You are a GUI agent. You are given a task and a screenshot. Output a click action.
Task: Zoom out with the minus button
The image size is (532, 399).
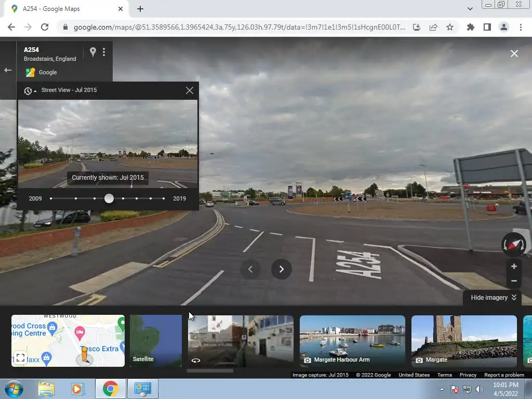click(x=514, y=281)
